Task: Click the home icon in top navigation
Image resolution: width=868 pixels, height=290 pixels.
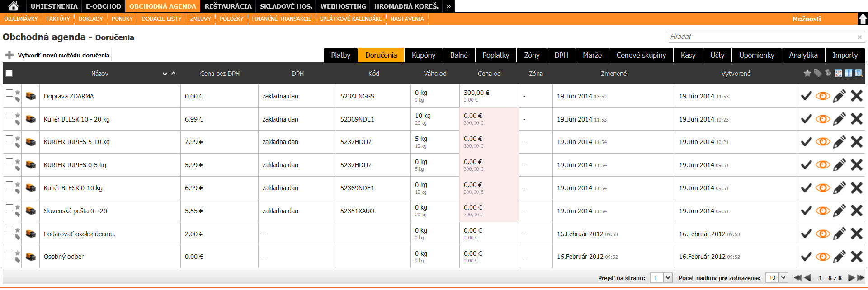Action: pyautogui.click(x=14, y=6)
